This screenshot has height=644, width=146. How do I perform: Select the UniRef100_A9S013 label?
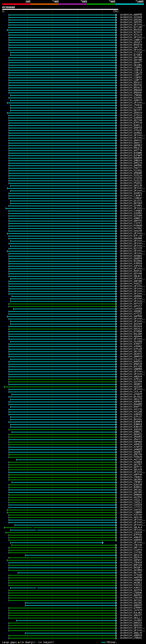131,329
